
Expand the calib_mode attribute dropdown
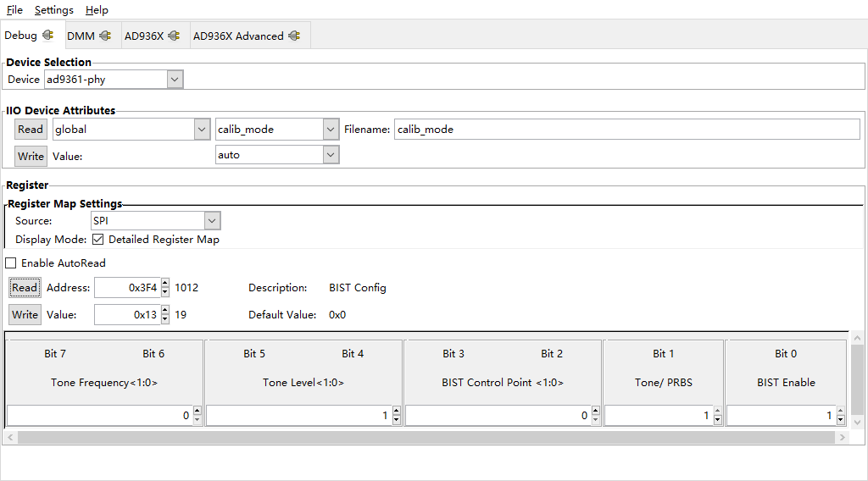tap(331, 130)
